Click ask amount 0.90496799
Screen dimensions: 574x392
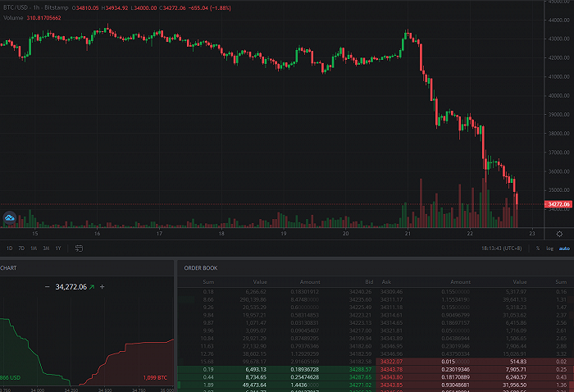coord(455,315)
